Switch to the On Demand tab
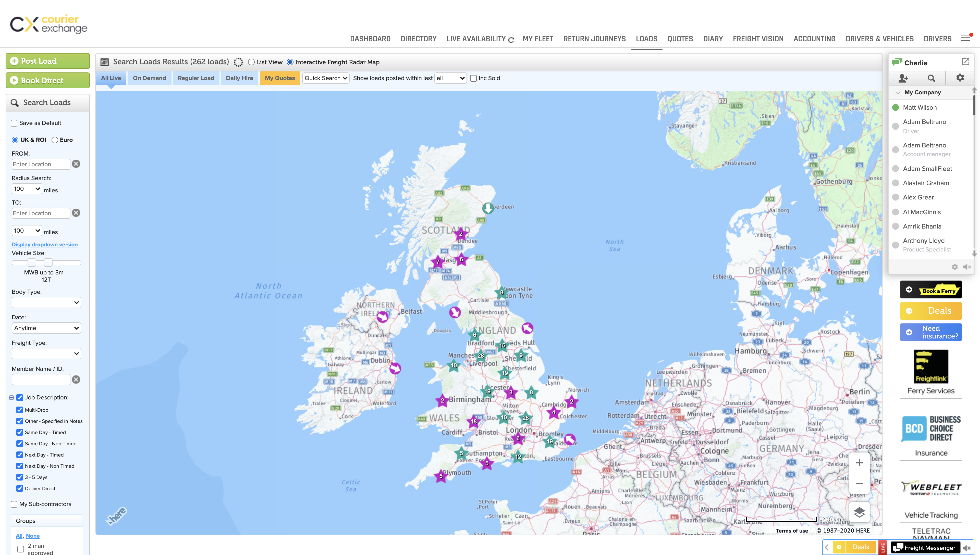Image resolution: width=980 pixels, height=555 pixels. click(149, 78)
